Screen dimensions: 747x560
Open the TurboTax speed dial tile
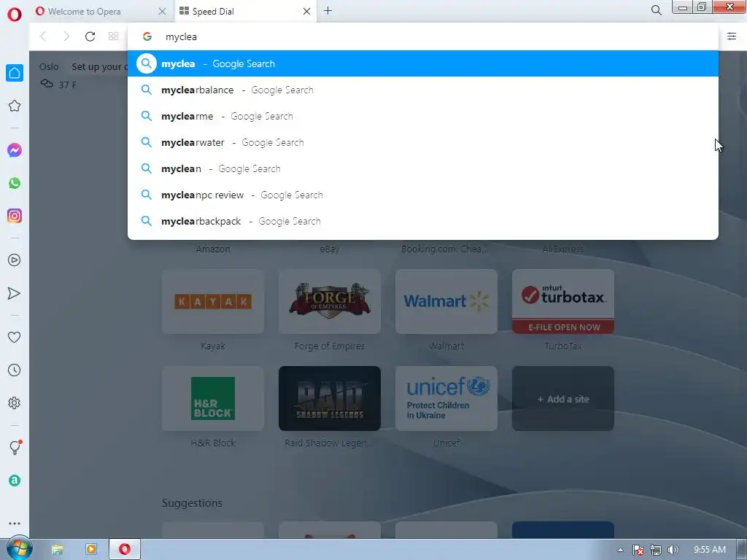click(563, 301)
